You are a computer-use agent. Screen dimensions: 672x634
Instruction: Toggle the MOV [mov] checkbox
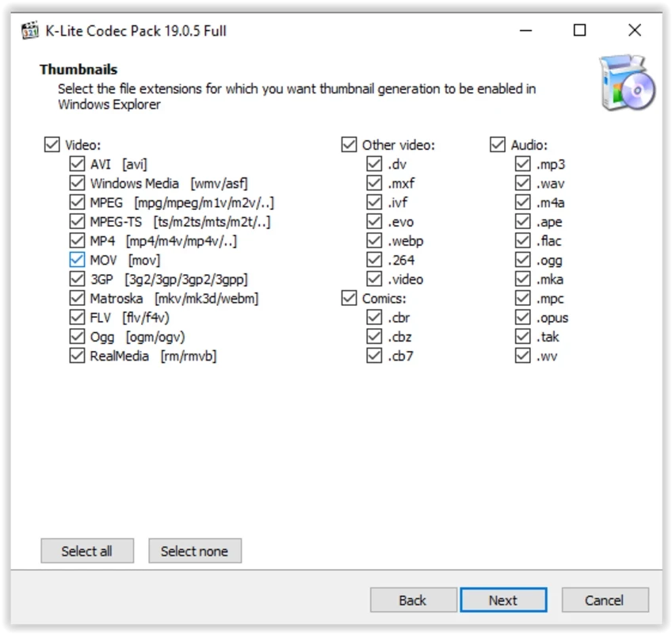click(x=77, y=260)
